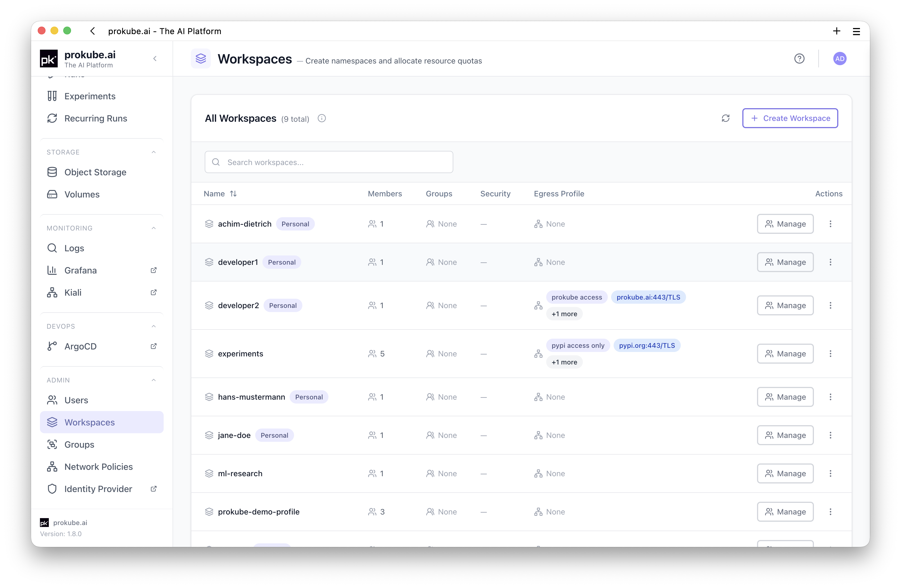Screen dimensions: 901x588
Task: Open Groups admin page
Action: pos(102,445)
